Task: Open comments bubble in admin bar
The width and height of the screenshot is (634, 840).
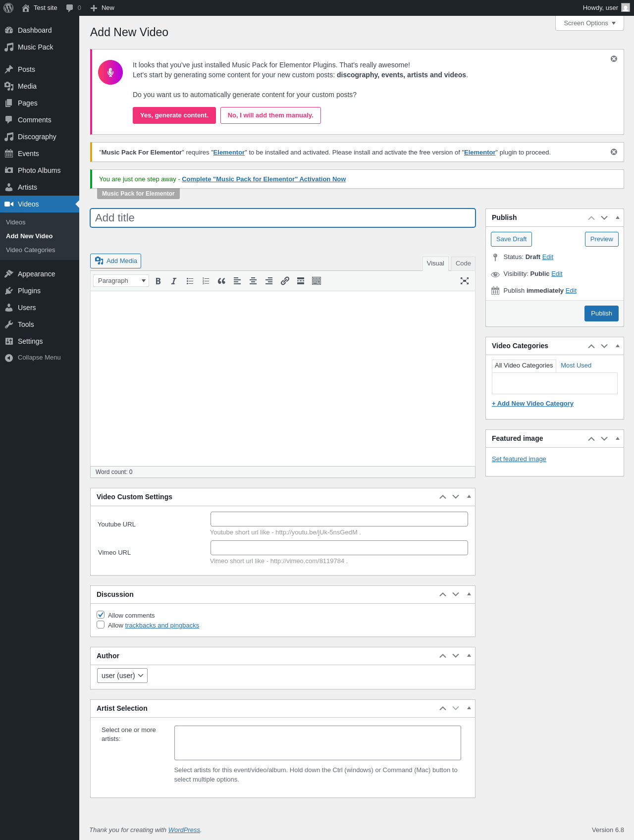Action: (x=73, y=8)
